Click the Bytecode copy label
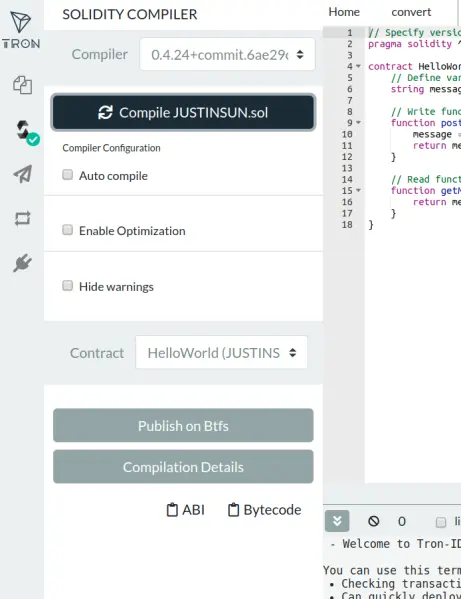The image size is (461, 599). pyautogui.click(x=272, y=510)
